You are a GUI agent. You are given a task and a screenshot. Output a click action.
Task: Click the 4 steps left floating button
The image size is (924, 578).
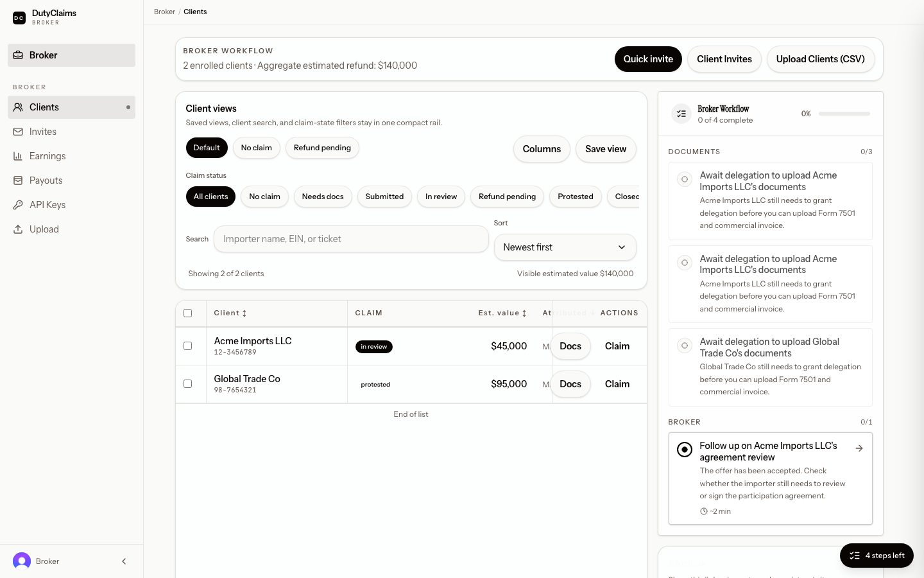(x=877, y=556)
